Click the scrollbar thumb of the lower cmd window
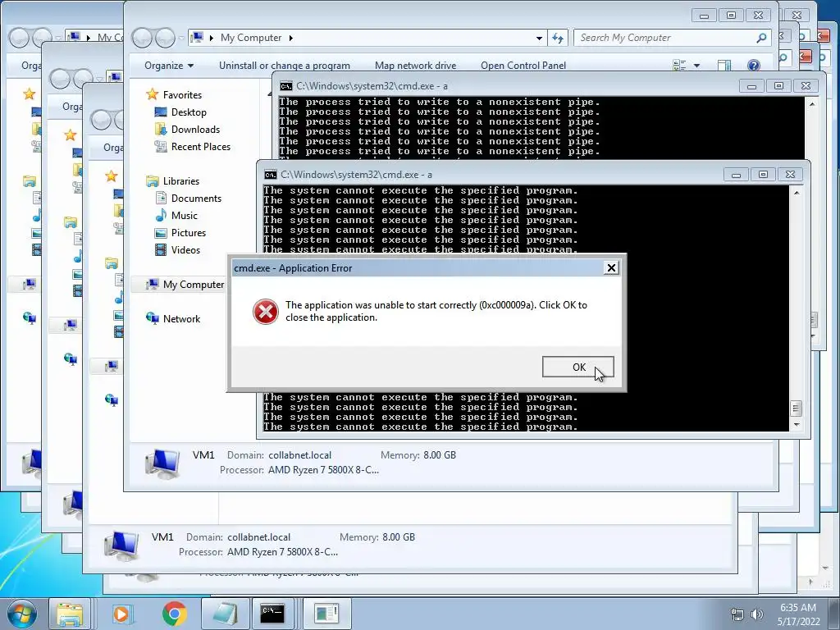 point(796,409)
